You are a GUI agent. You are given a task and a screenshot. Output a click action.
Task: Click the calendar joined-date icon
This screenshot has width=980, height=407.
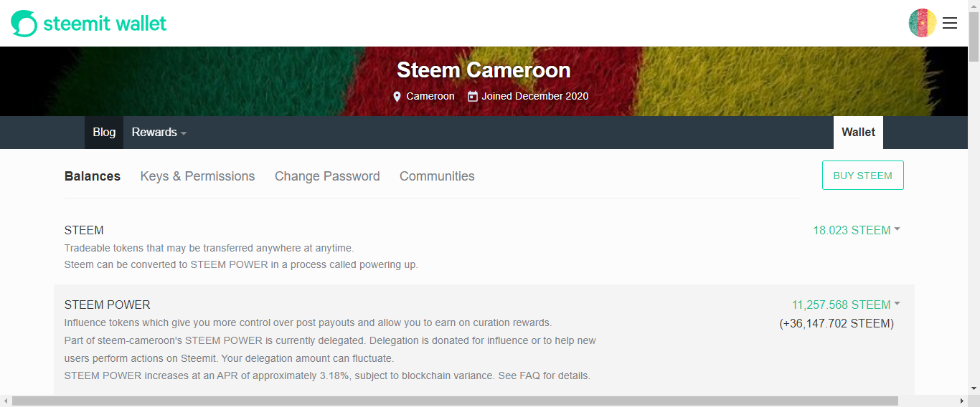(x=472, y=96)
